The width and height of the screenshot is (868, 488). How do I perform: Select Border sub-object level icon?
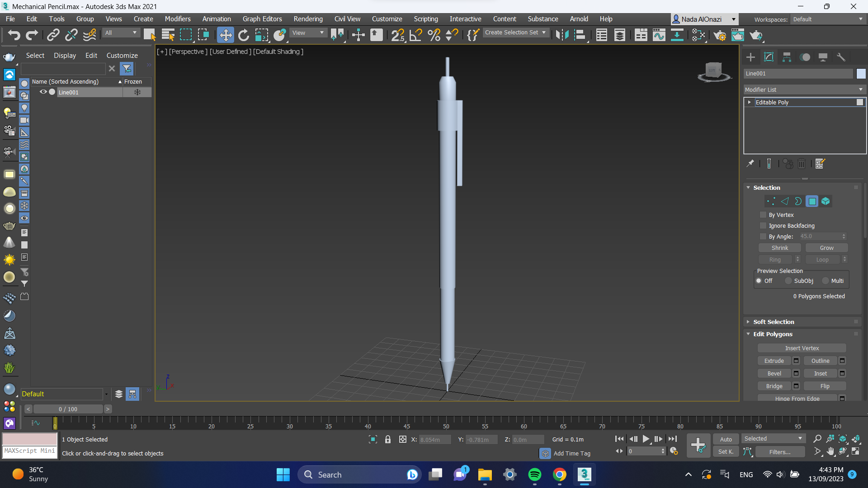tap(798, 201)
